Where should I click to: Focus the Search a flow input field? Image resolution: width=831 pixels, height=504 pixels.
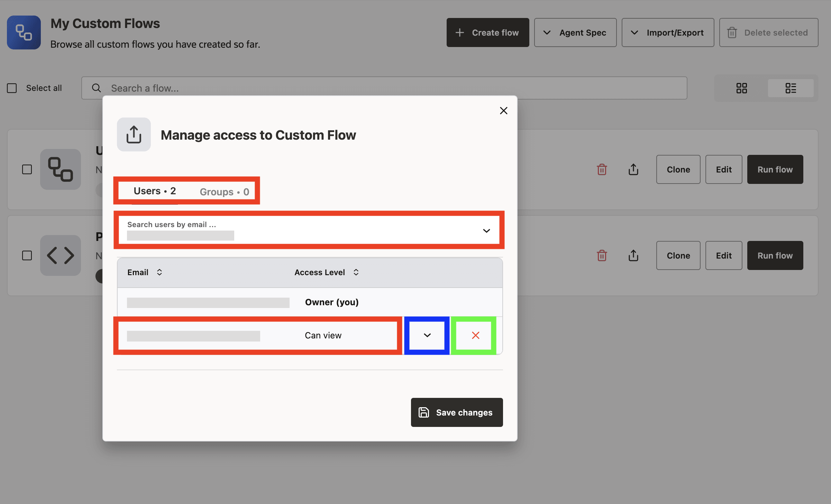tap(384, 88)
